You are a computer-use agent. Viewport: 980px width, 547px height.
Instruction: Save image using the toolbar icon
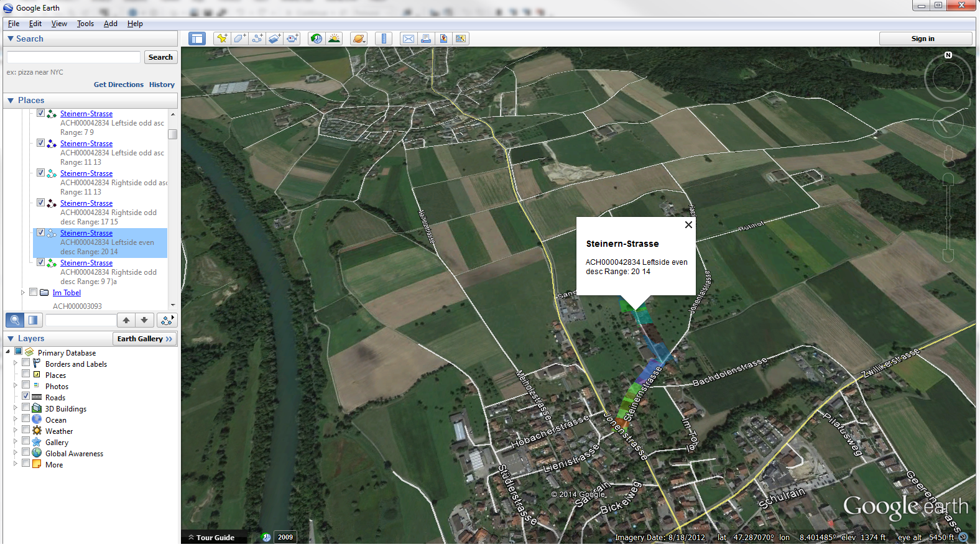[443, 39]
